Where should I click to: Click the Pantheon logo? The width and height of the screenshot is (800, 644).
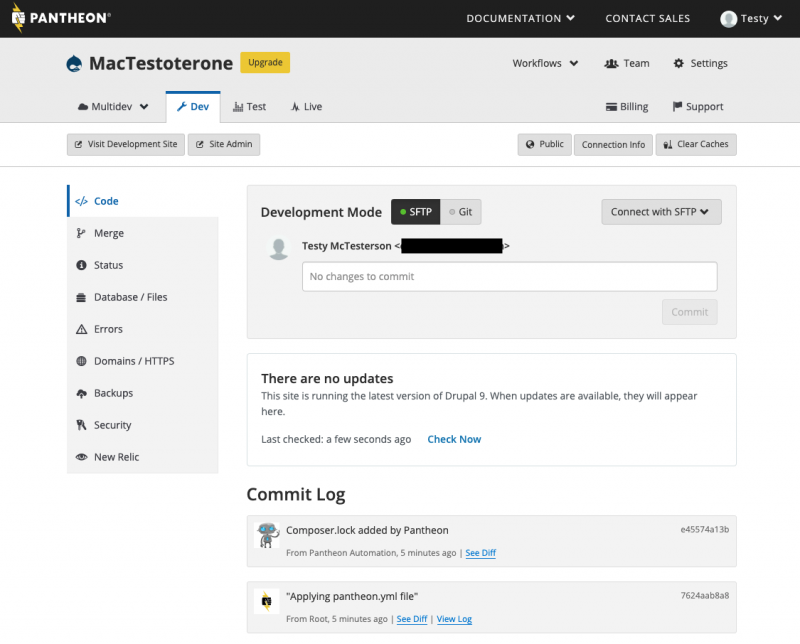(61, 18)
